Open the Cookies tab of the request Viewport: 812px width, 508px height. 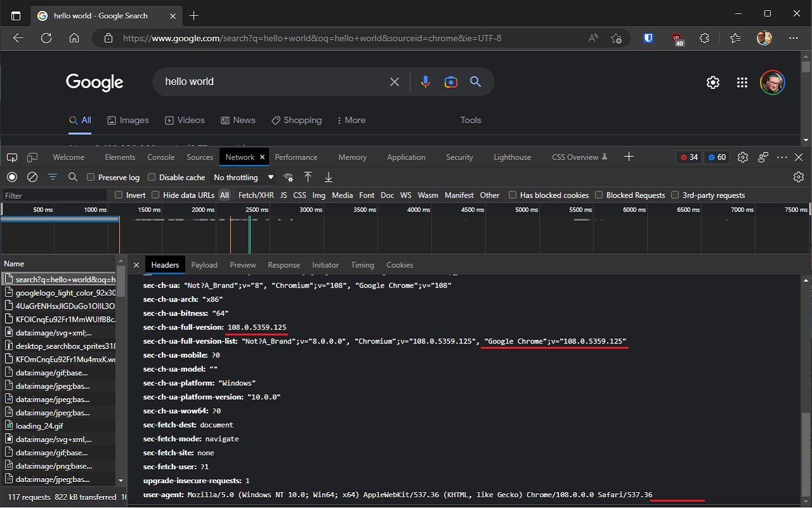point(400,265)
